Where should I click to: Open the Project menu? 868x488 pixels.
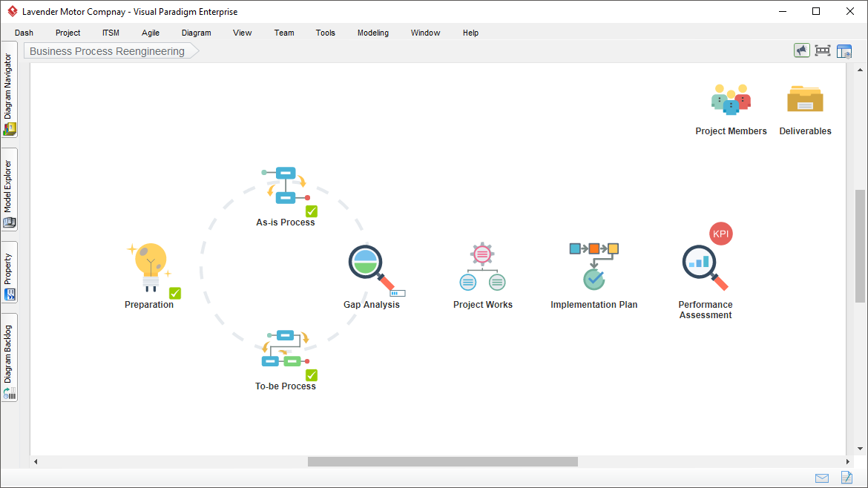[x=68, y=33]
